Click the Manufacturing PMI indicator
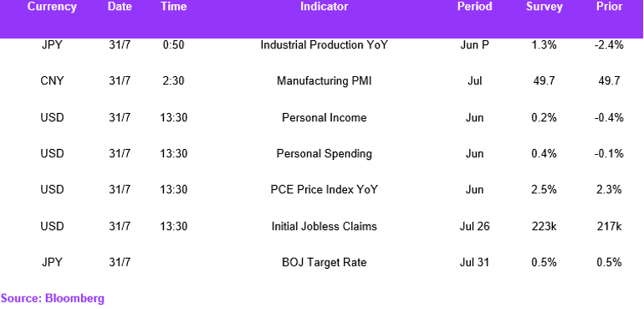This screenshot has width=644, height=309. pyautogui.click(x=324, y=81)
